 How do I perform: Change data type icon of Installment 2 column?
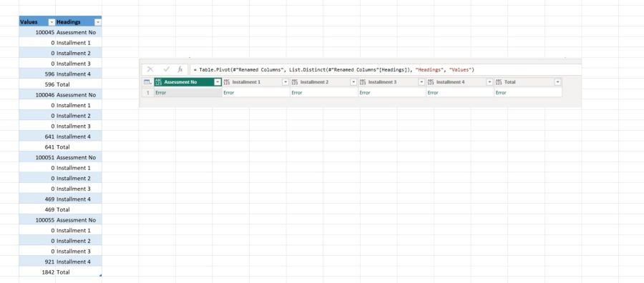click(x=295, y=82)
